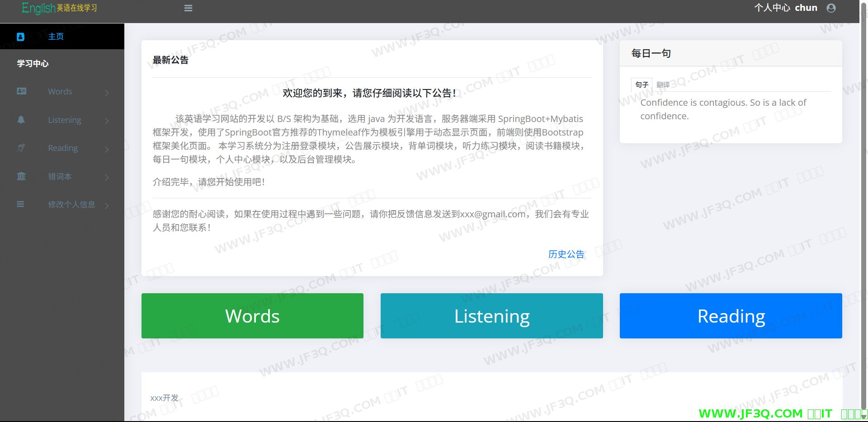Click the bell icon beside Listening
Image resolution: width=868 pixels, height=422 pixels.
click(21, 120)
